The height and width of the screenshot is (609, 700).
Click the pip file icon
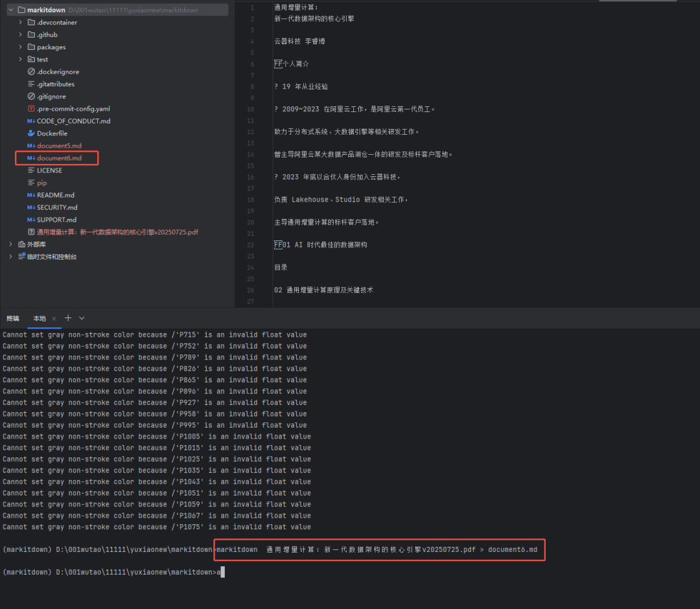pyautogui.click(x=32, y=182)
